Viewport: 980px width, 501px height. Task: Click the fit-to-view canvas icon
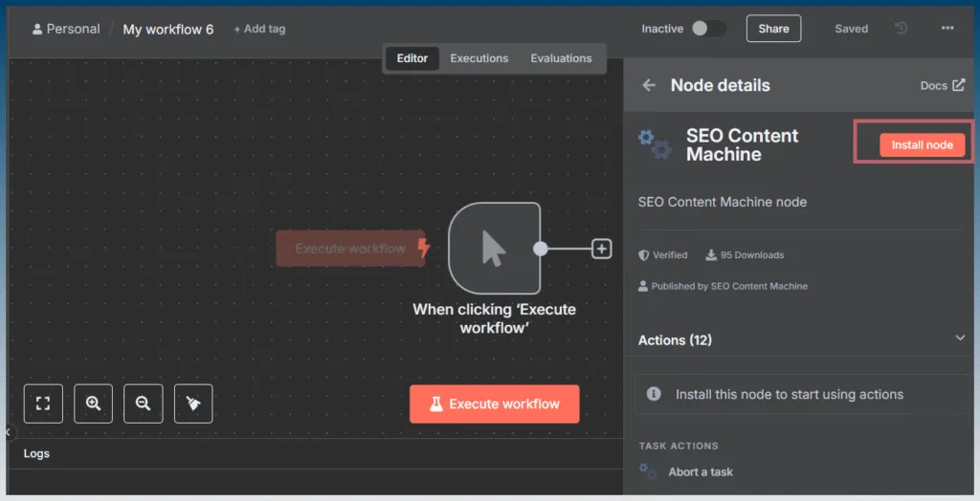pyautogui.click(x=43, y=403)
